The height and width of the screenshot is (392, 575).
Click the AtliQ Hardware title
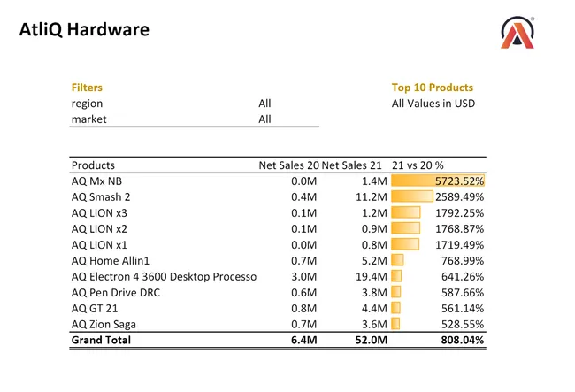[84, 30]
